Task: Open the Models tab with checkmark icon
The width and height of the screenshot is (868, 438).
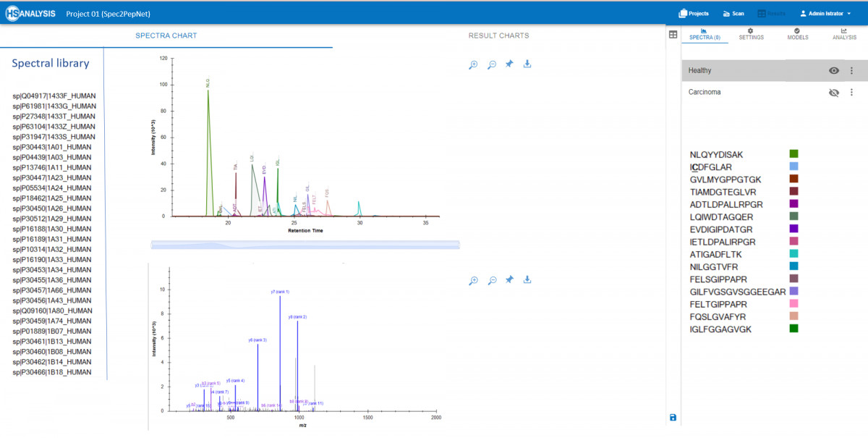Action: click(x=797, y=33)
